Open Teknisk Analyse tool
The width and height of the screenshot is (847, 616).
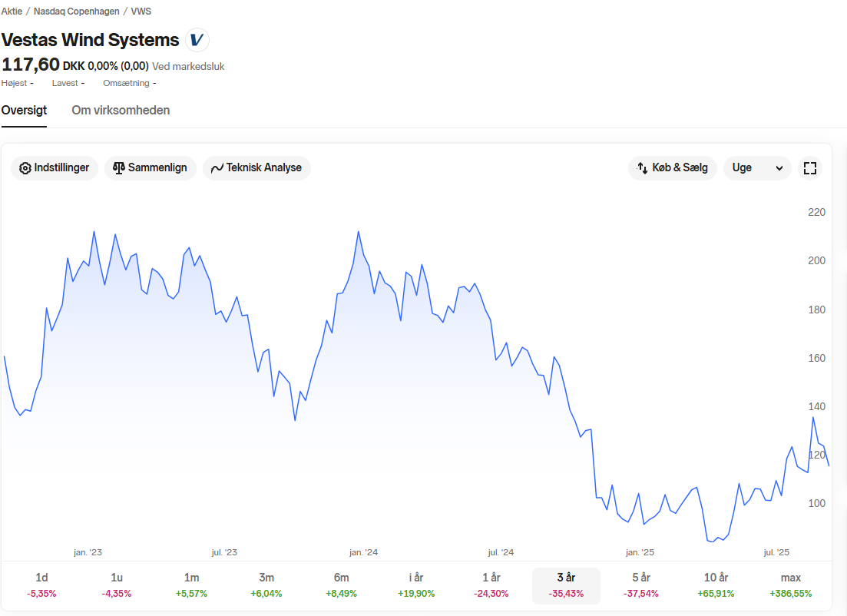tap(256, 168)
